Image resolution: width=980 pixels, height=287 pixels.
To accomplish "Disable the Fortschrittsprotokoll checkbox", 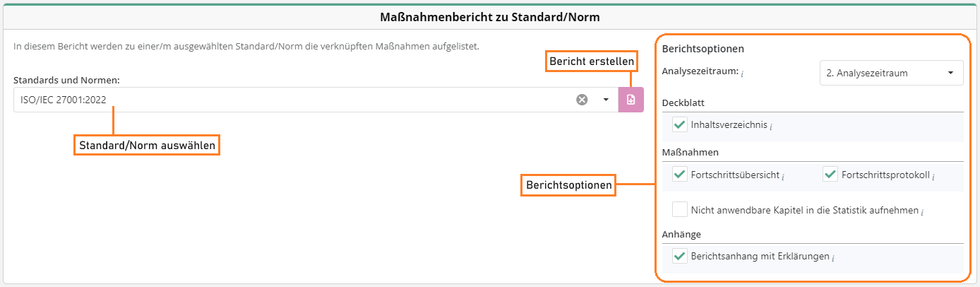I will (x=830, y=175).
